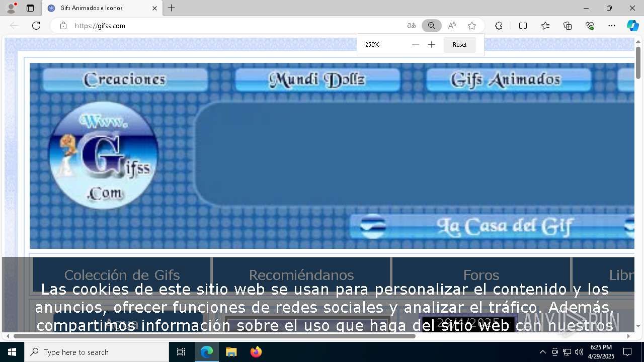Click the browser profile avatar icon

point(11,8)
